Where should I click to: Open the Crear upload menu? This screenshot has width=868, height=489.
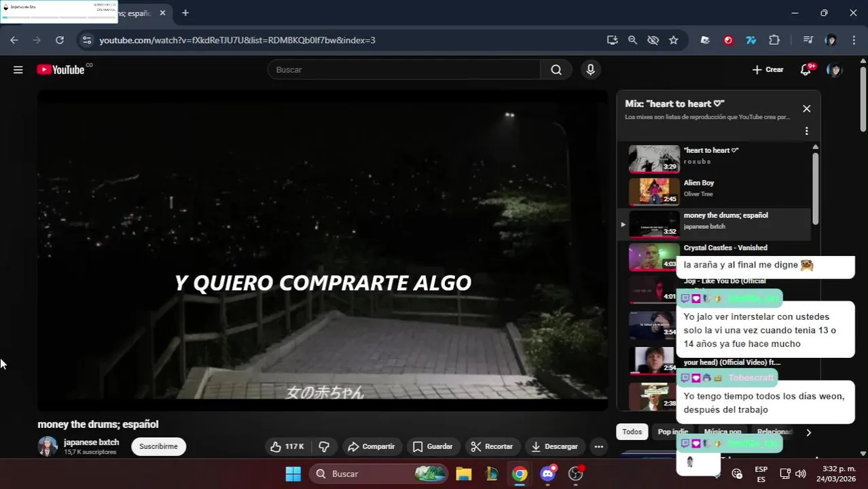pos(767,69)
